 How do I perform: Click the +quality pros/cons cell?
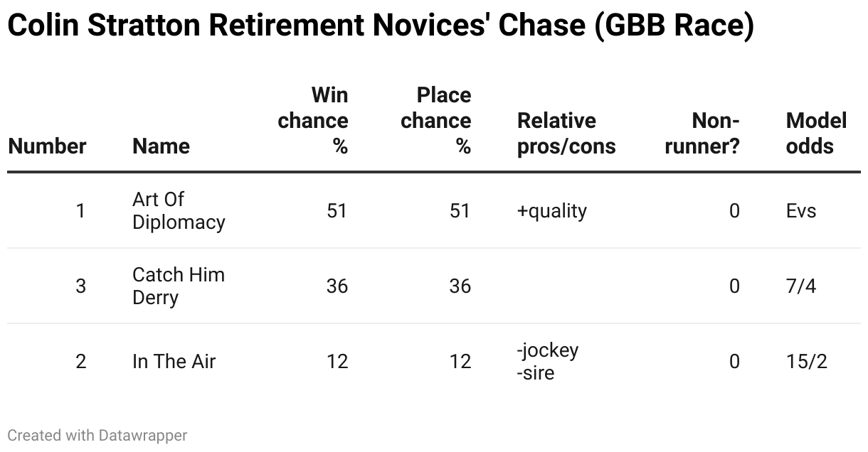[552, 211]
